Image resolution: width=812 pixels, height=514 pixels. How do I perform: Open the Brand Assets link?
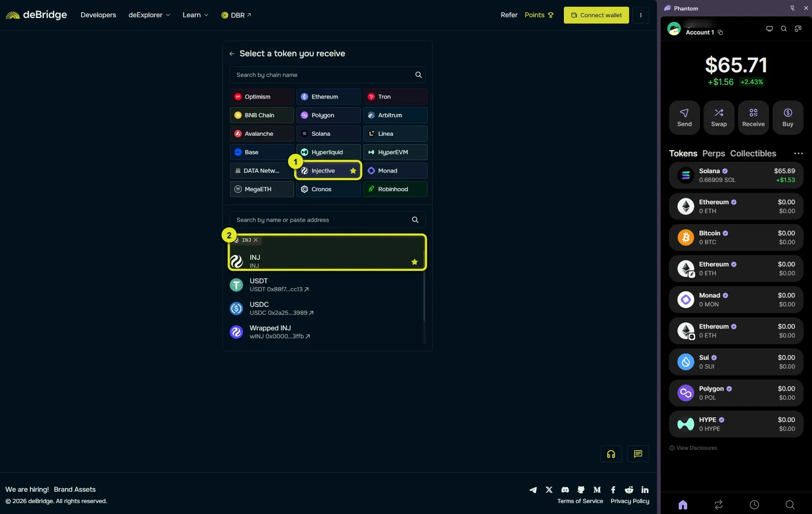[75, 489]
